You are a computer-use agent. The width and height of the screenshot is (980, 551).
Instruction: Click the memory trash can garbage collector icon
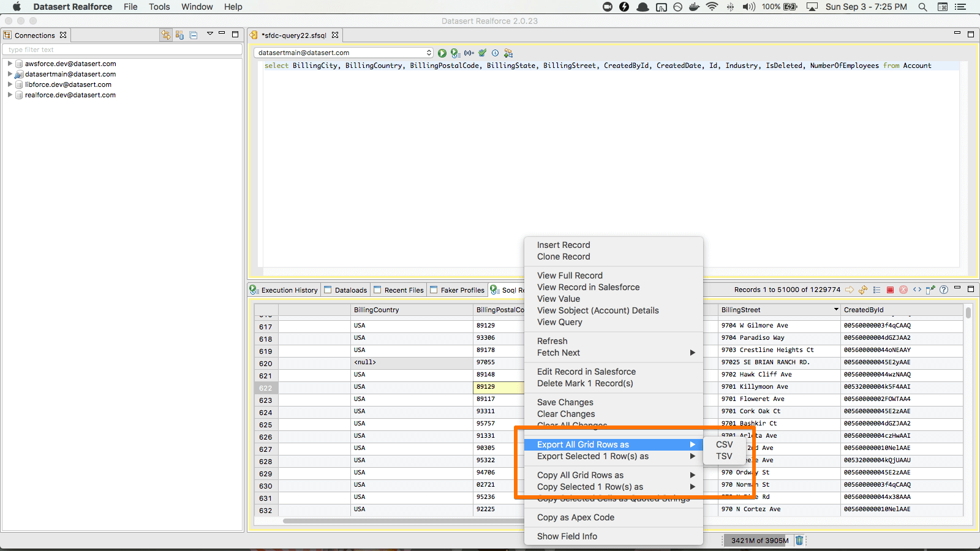pos(799,541)
